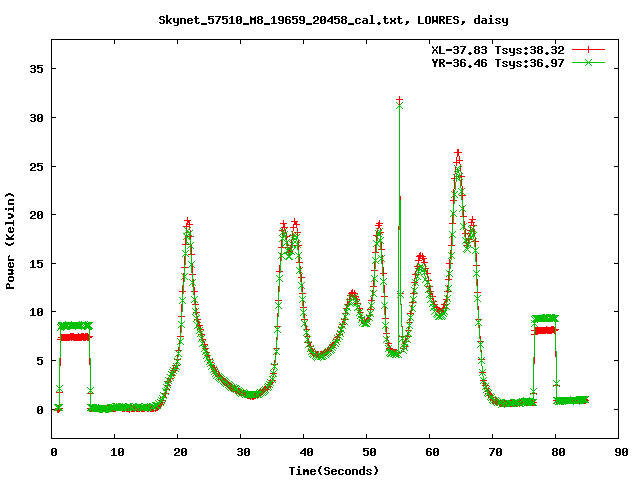Click the y-axis tick label 5
Screen dimensions: 640x480
pos(40,361)
